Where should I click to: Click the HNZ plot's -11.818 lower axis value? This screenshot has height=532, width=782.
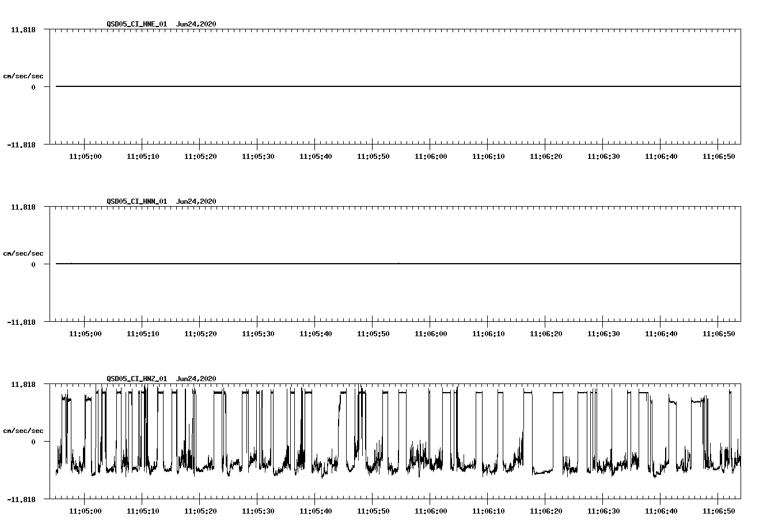21,500
